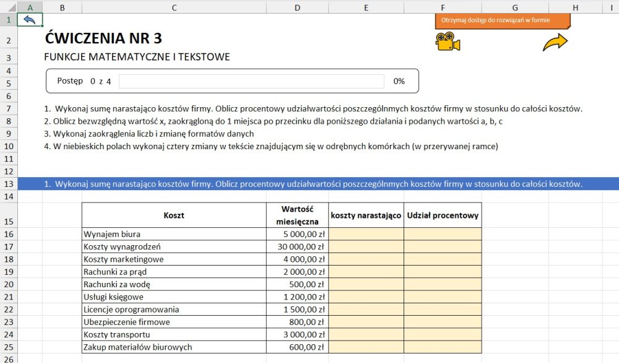This screenshot has height=364, width=619.
Task: Click the blue back arrow icon in cell A1
Action: pos(30,20)
